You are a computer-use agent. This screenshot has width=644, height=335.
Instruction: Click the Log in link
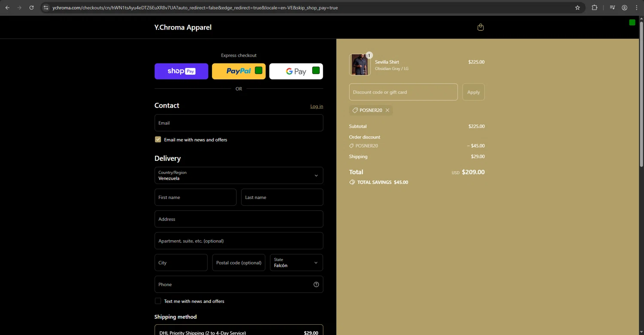point(317,106)
